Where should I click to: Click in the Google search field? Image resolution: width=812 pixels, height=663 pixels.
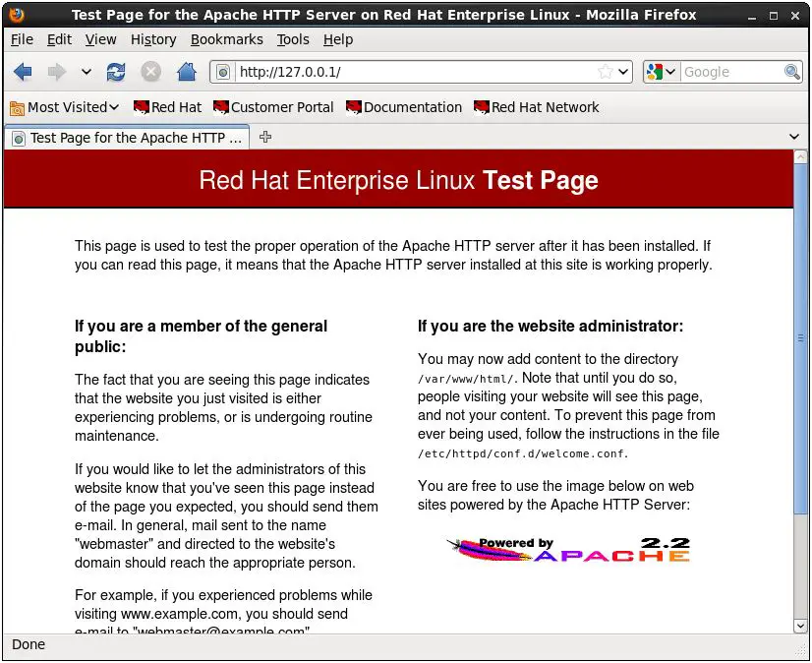tap(729, 72)
